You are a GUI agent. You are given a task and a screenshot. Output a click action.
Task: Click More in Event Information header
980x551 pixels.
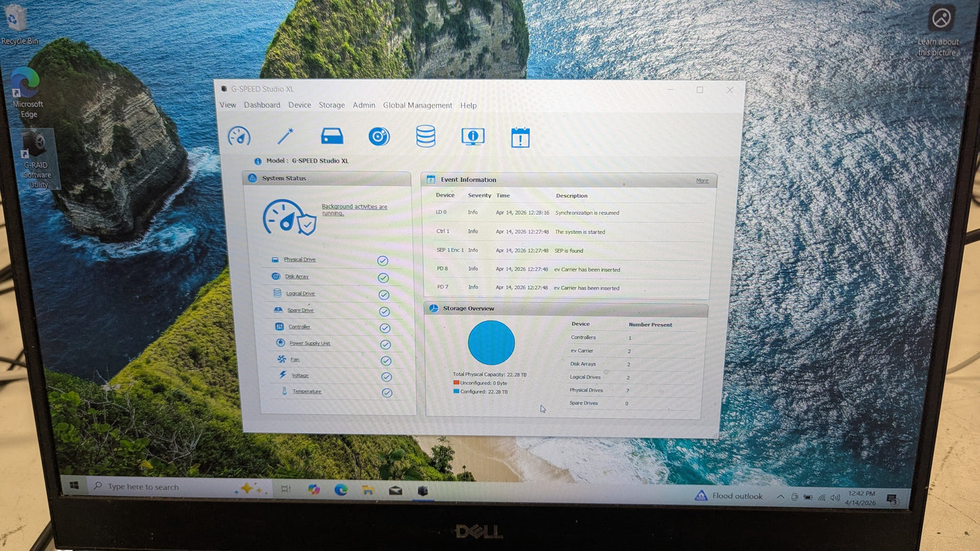(702, 180)
